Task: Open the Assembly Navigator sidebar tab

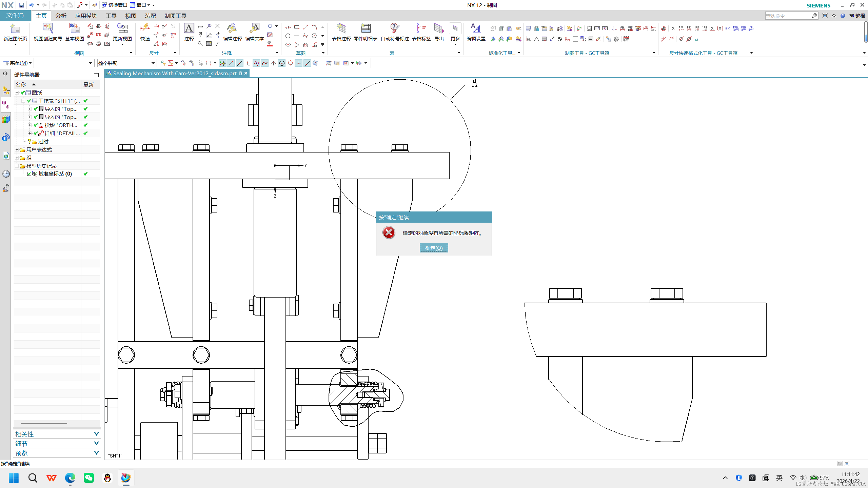Action: pos(6,91)
